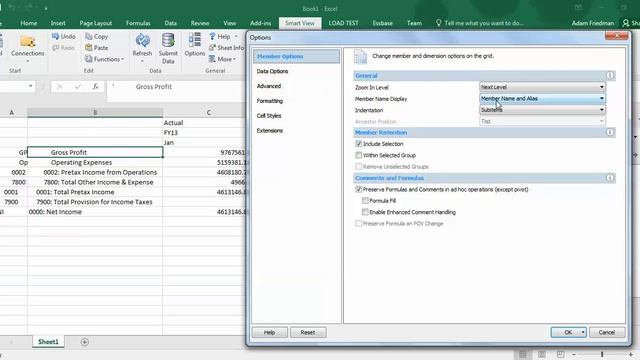Click the Reset button in Options dialog
Viewport: 640px width, 360px height.
(x=308, y=332)
